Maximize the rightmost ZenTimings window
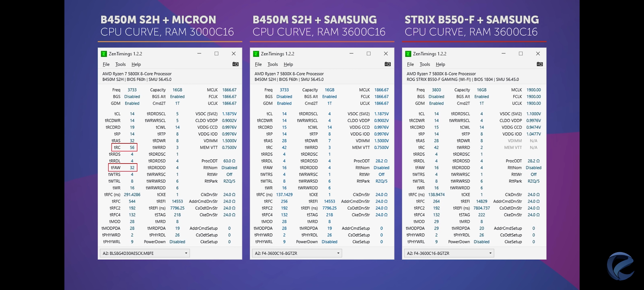 521,53
